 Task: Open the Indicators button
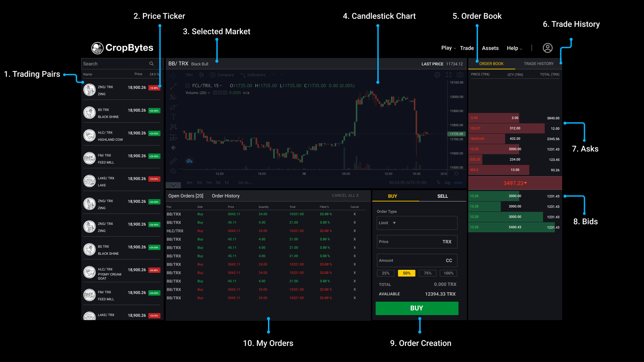click(x=253, y=75)
